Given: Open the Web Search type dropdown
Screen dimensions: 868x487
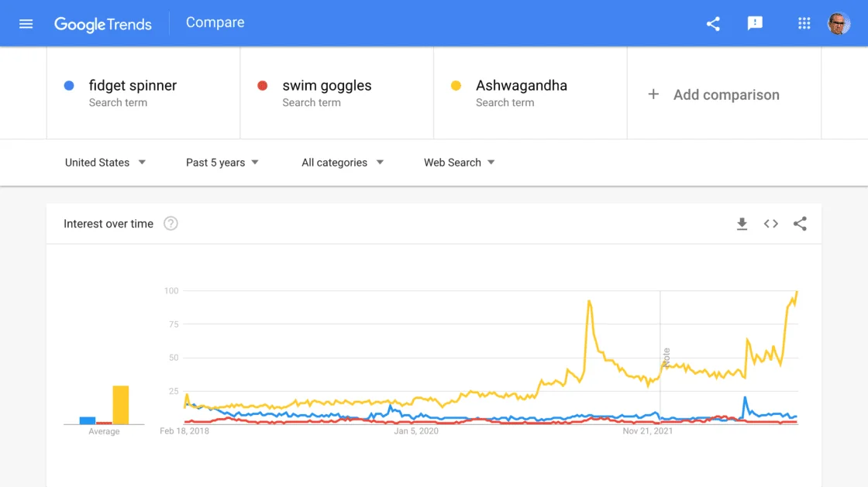Looking at the screenshot, I should (460, 163).
